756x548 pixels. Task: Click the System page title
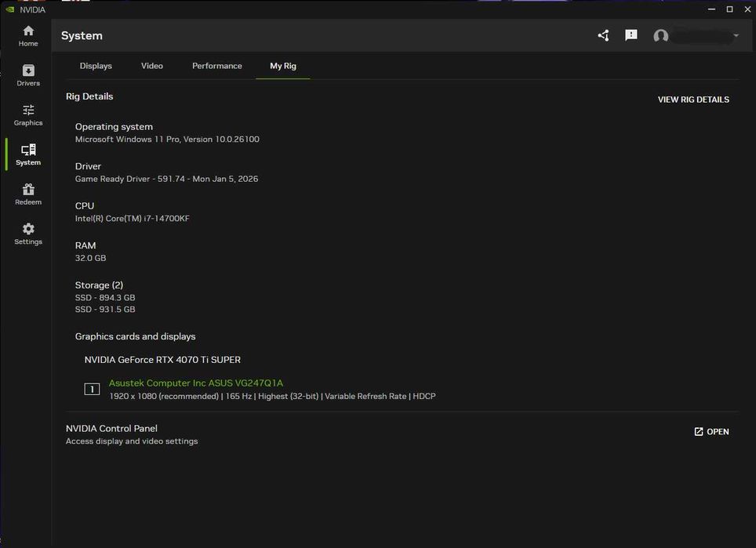(x=82, y=35)
